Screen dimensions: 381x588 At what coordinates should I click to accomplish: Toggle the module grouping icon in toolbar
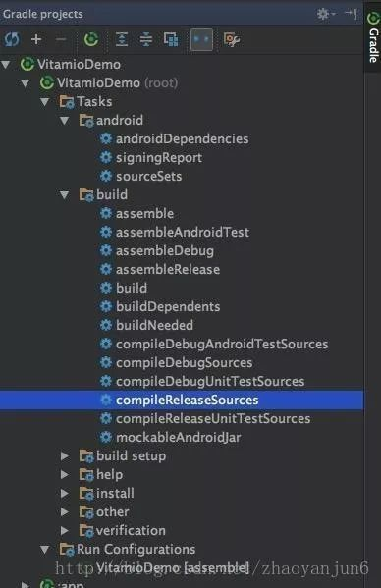tap(171, 39)
